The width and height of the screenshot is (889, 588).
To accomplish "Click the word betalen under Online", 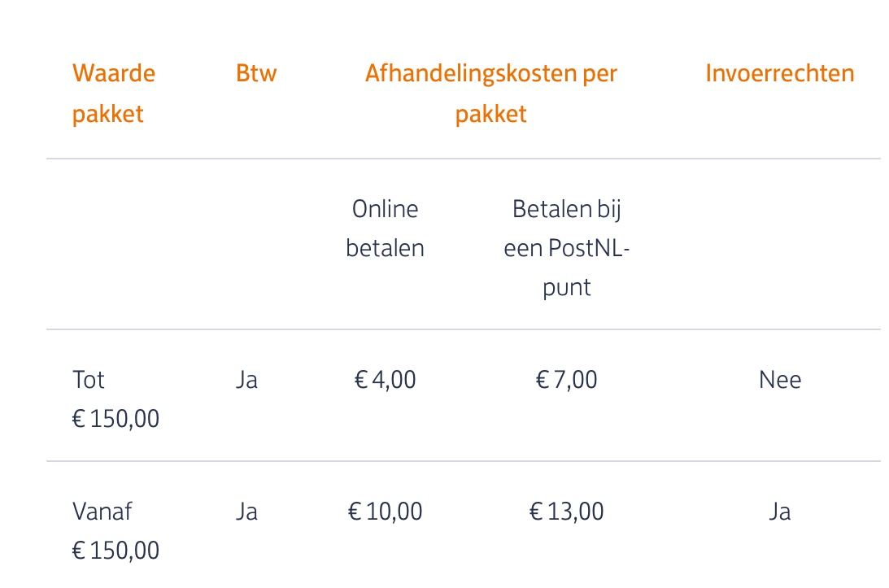I will pos(385,248).
